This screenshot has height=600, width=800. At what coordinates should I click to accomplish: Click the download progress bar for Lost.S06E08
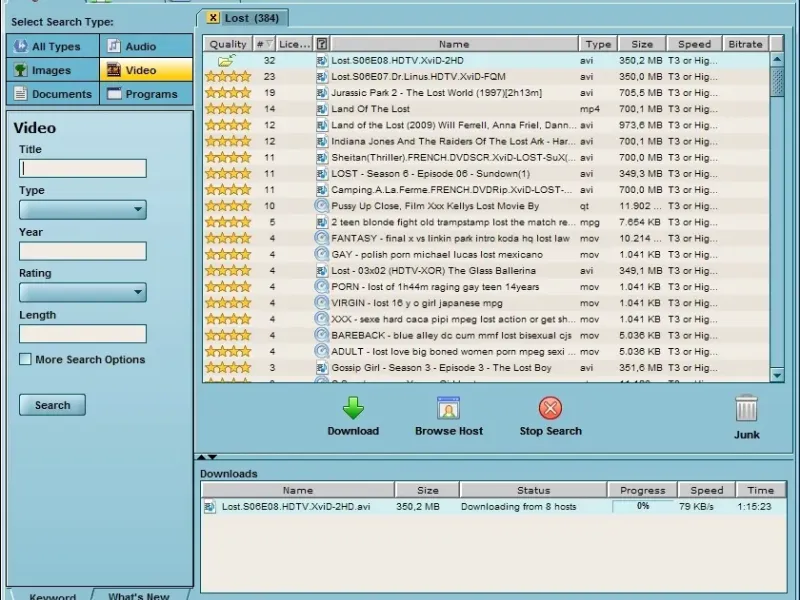[x=643, y=506]
